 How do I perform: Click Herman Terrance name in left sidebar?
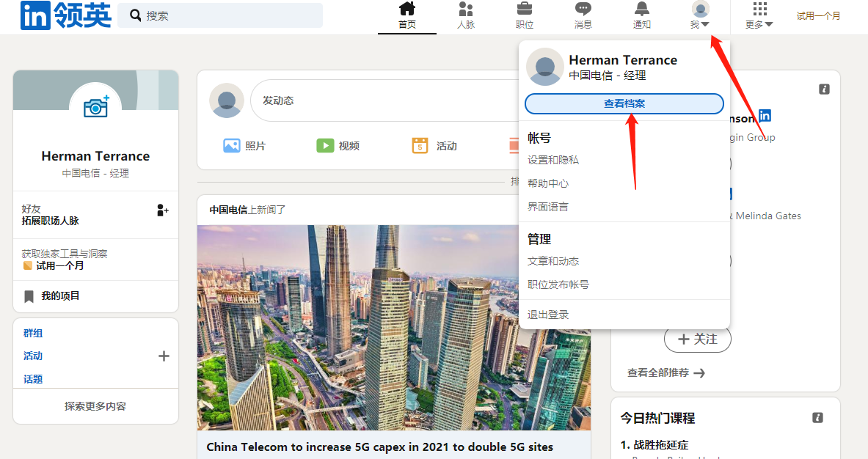[96, 156]
